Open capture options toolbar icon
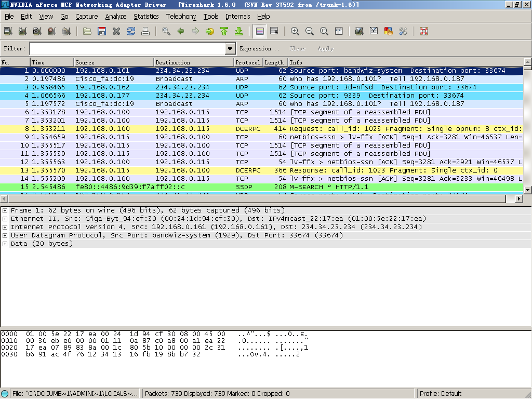The width and height of the screenshot is (532, 399). pos(23,32)
